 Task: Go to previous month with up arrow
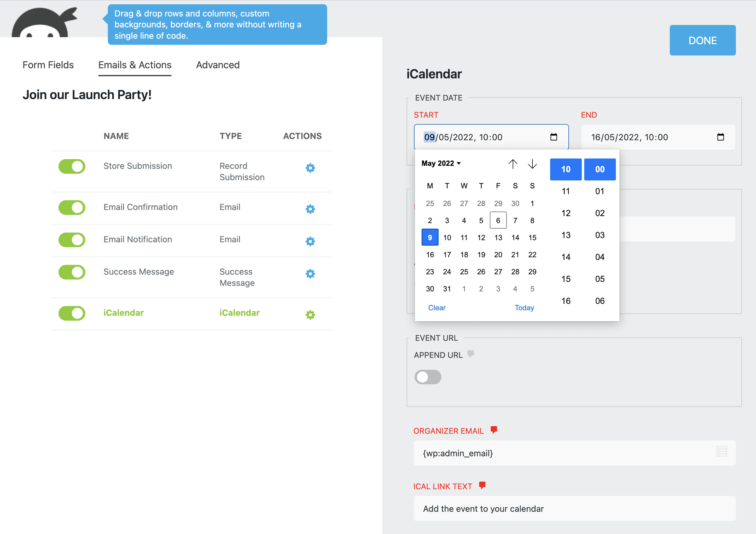tap(513, 164)
